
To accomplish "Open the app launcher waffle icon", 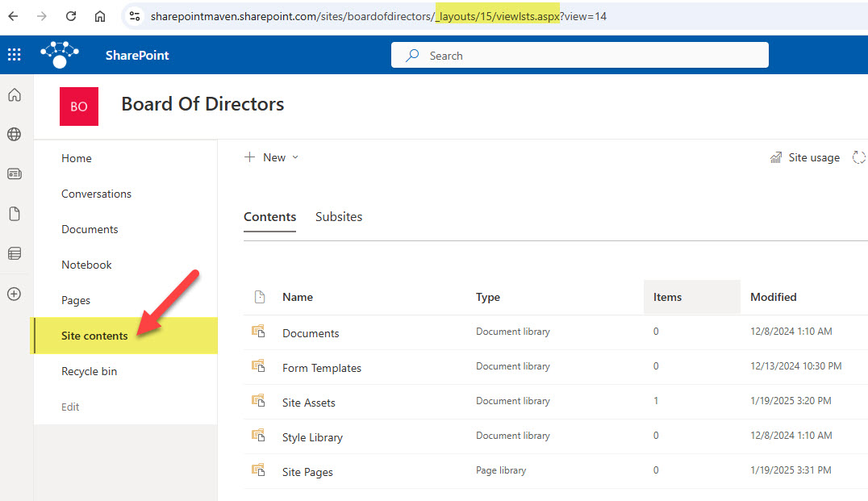I will tap(15, 54).
